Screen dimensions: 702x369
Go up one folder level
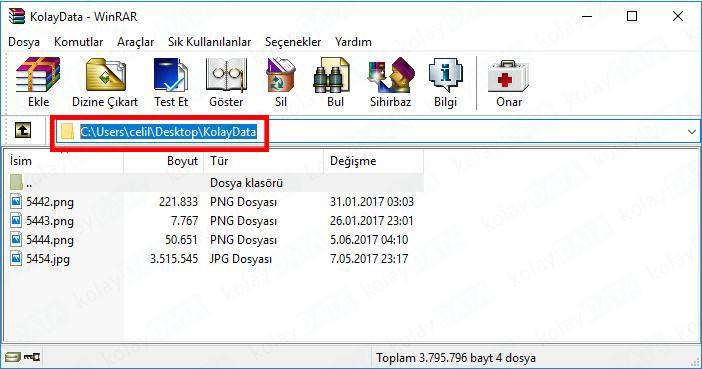(x=23, y=130)
